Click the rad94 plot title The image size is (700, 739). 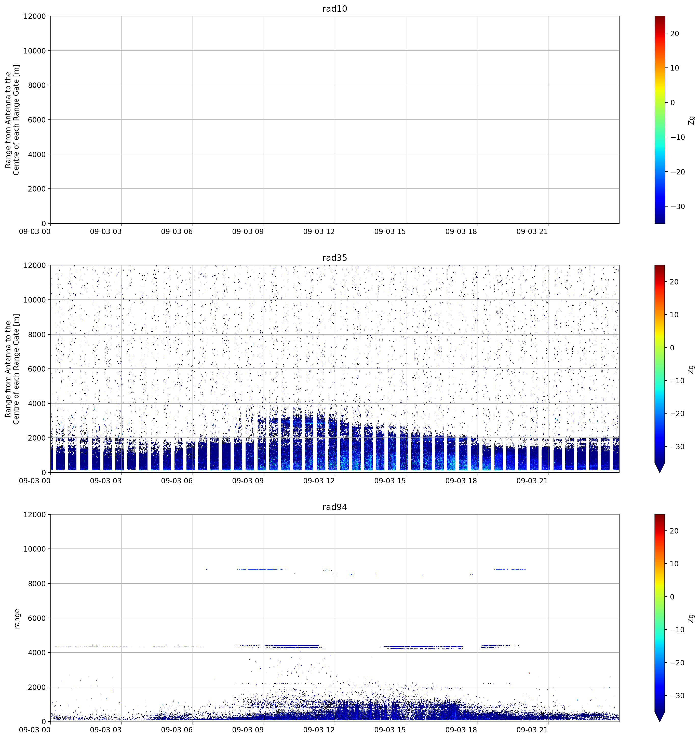335,507
